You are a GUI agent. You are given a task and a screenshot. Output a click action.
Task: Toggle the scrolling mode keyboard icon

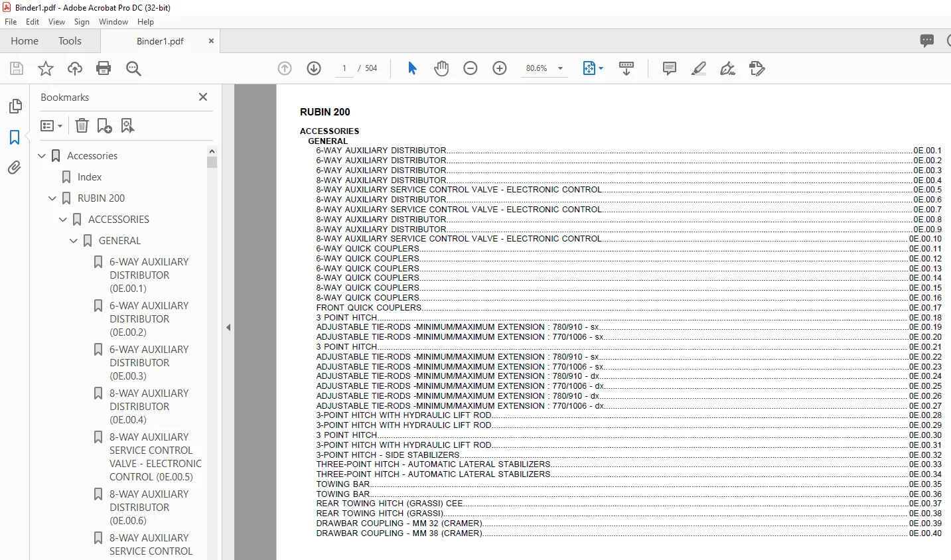pos(626,68)
